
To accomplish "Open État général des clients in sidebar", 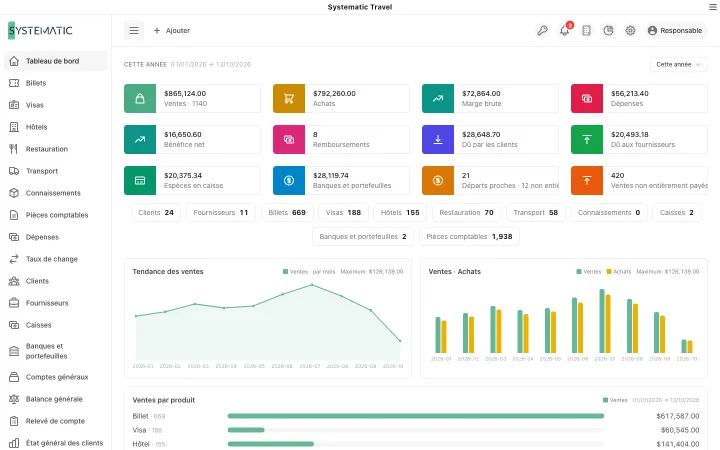I will coord(56,443).
